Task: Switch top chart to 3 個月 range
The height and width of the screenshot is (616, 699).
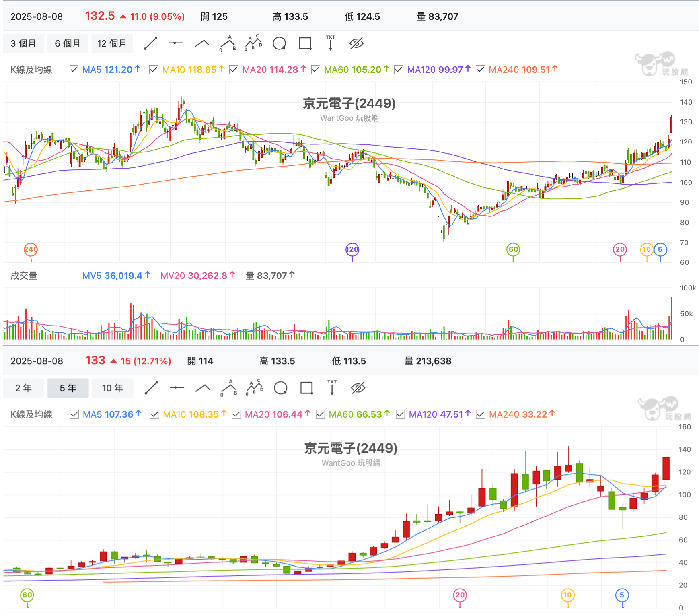Action: coord(23,43)
